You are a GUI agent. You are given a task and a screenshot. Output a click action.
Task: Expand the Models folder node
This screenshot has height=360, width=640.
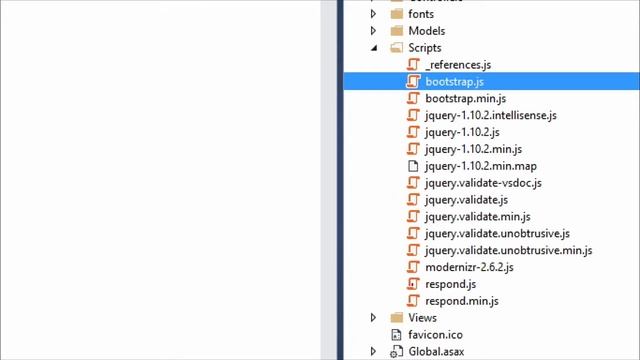[373, 31]
